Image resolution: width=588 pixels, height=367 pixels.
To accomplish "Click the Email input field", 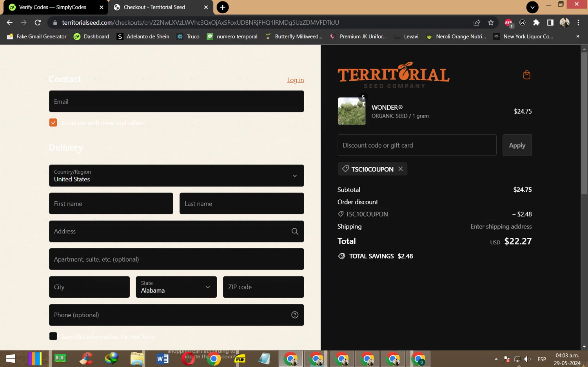I will tap(176, 101).
